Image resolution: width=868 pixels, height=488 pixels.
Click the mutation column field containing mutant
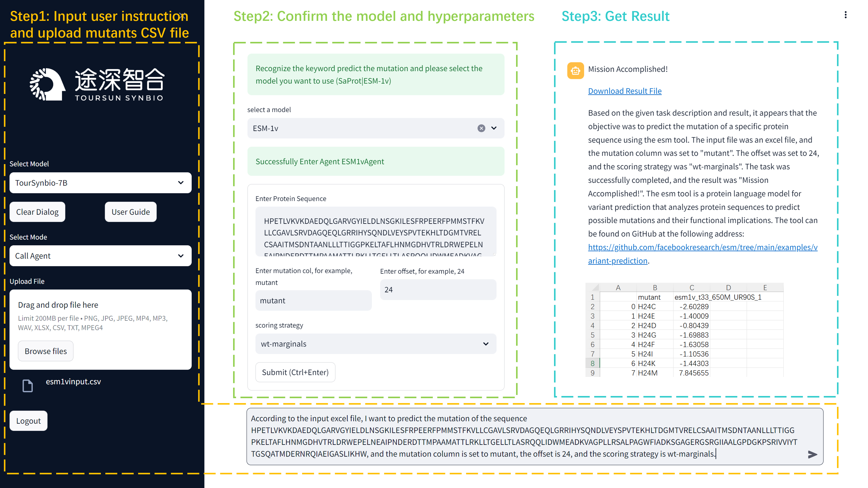pos(313,301)
